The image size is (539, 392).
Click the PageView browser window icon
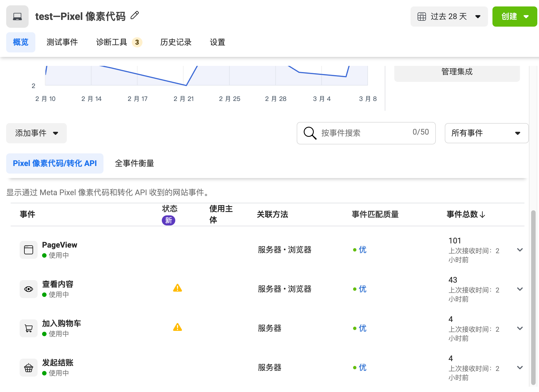(x=29, y=250)
